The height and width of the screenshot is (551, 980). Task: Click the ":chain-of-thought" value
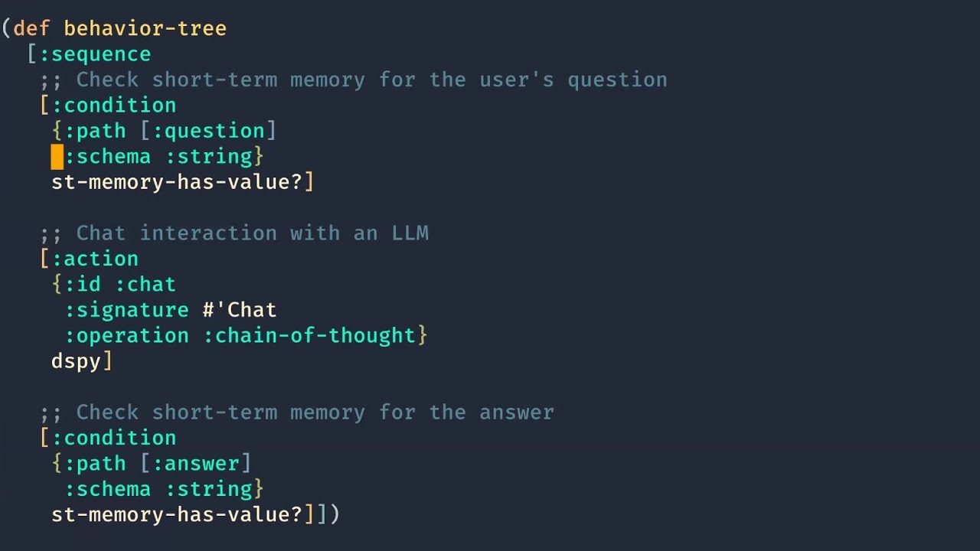click(309, 336)
